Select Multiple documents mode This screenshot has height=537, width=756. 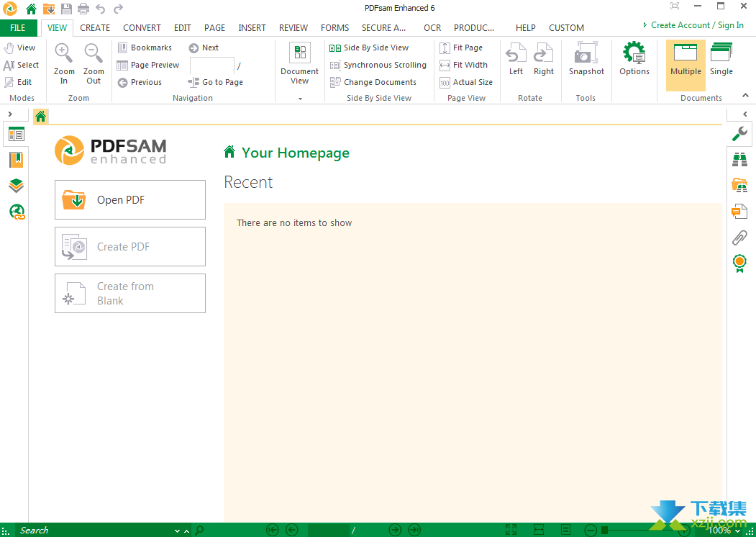pos(686,65)
